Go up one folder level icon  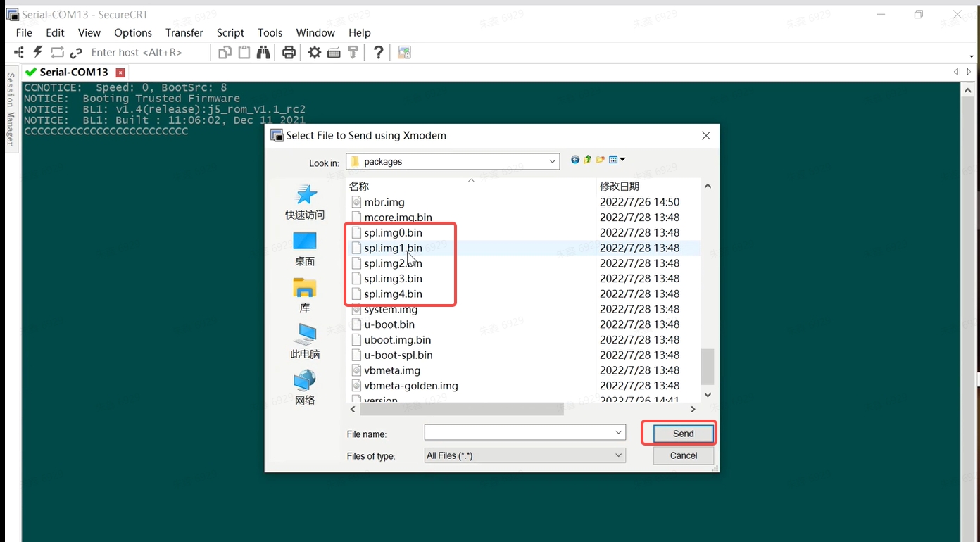[x=587, y=160]
